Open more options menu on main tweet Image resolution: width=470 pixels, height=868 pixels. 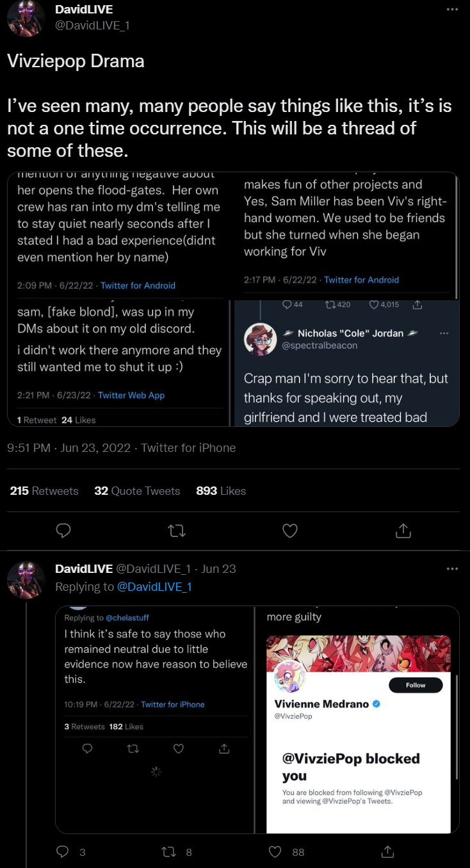coord(453,10)
